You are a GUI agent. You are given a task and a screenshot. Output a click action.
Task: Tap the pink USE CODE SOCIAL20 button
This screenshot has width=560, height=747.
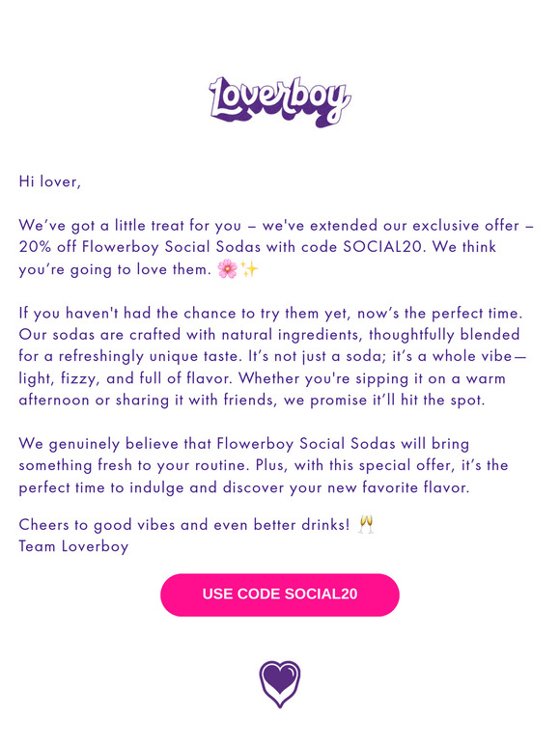280,595
